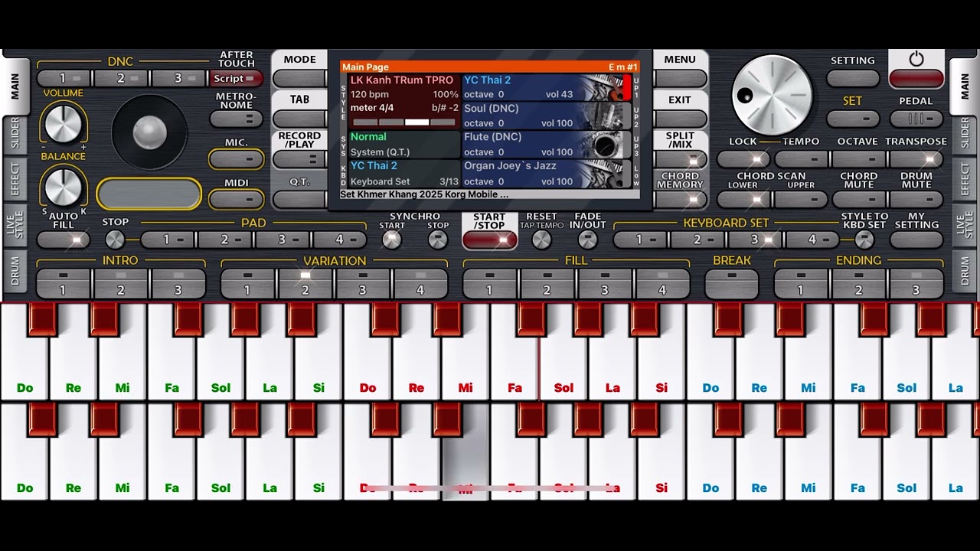Toggle the MIC. button
Viewport: 980px width, 551px height.
coord(237,159)
